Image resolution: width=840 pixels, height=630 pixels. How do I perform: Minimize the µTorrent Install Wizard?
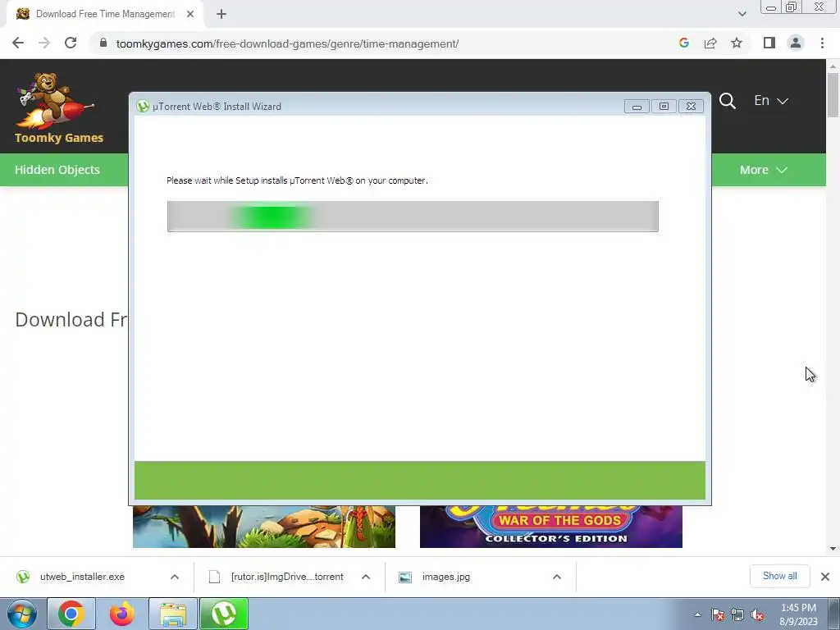(x=637, y=107)
